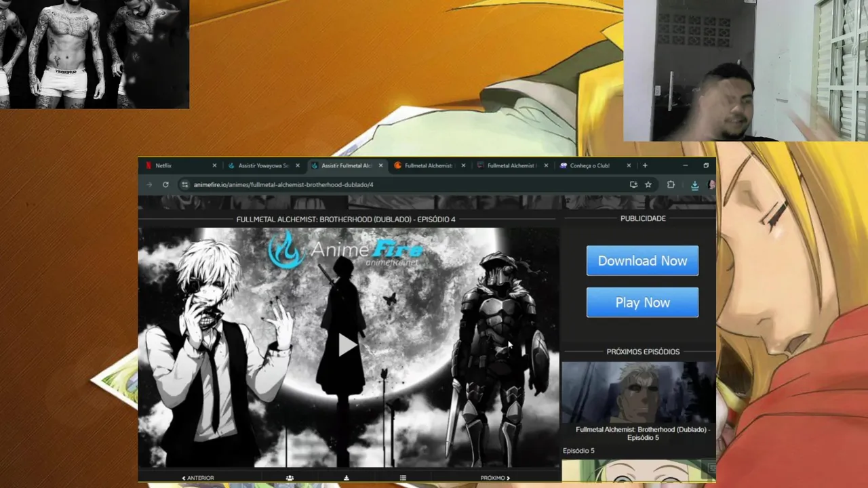Open the episode list icon under the player

coord(403,478)
